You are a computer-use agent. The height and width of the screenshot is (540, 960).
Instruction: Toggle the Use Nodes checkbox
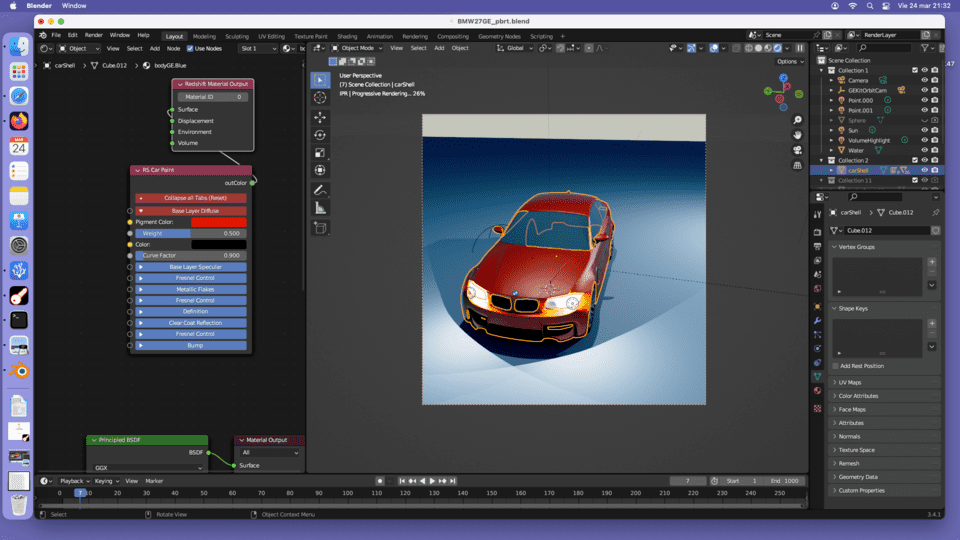(190, 48)
